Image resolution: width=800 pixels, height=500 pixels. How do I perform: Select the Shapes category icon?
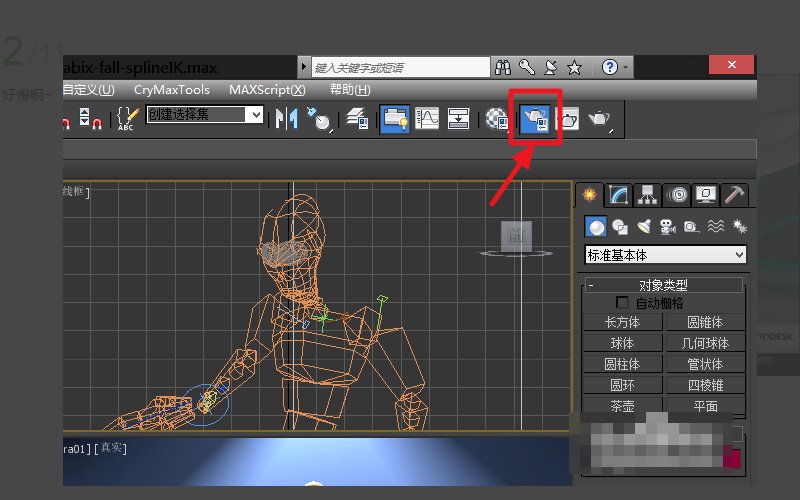coord(619,227)
